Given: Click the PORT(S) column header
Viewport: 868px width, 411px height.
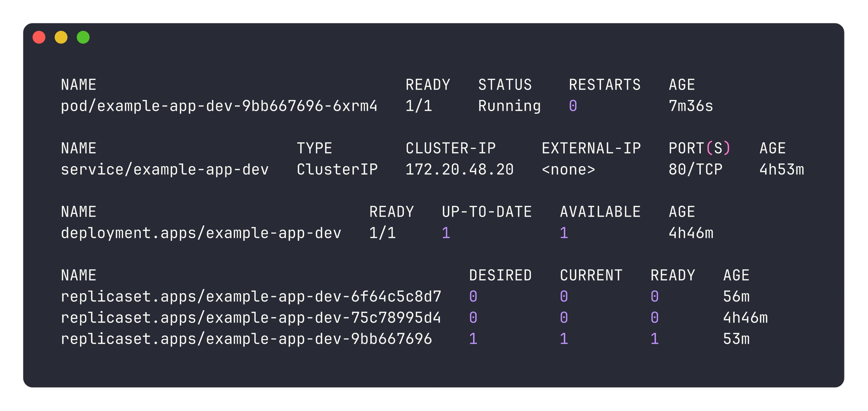Looking at the screenshot, I should [x=699, y=148].
